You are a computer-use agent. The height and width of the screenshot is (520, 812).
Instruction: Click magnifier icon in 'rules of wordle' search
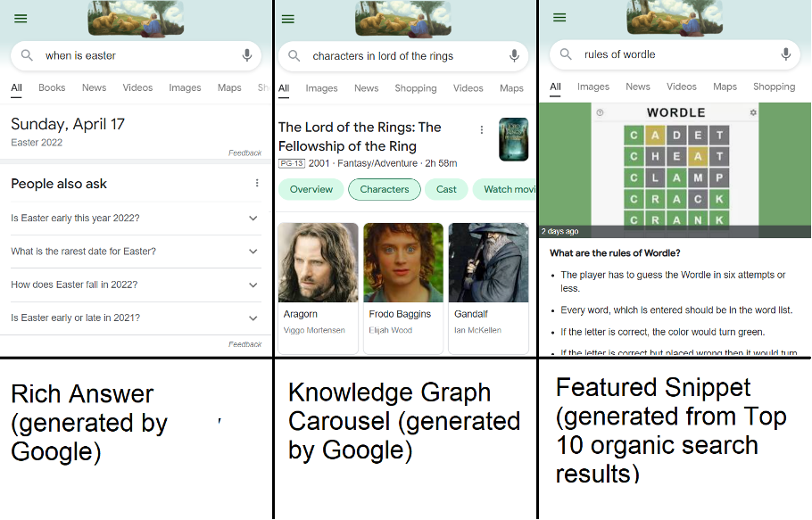[x=566, y=54]
